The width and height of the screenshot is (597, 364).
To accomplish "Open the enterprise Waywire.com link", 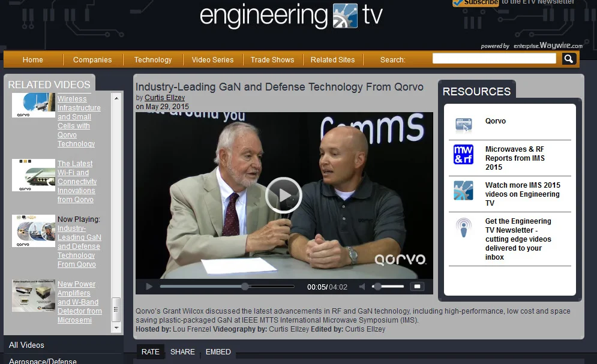I will (x=548, y=46).
